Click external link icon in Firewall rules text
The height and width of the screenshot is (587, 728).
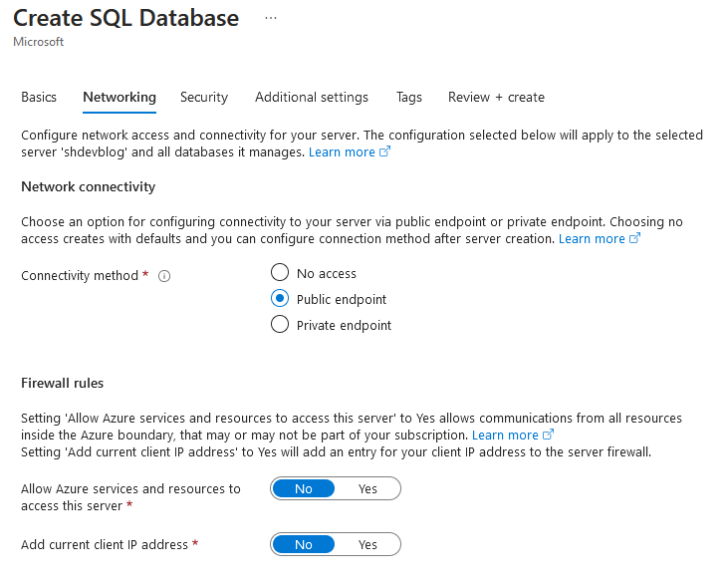(548, 435)
